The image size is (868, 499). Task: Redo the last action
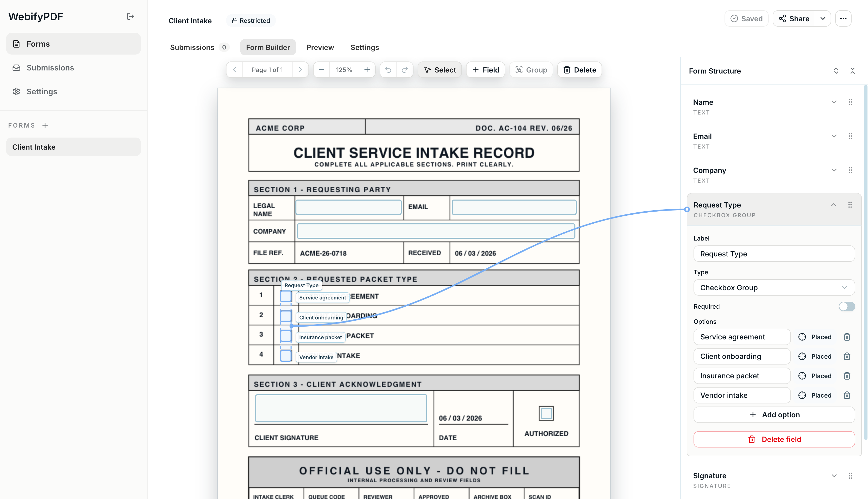404,70
